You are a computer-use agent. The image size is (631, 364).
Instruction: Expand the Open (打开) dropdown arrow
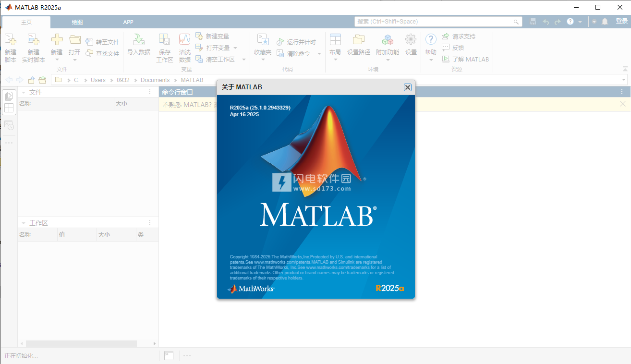click(74, 60)
